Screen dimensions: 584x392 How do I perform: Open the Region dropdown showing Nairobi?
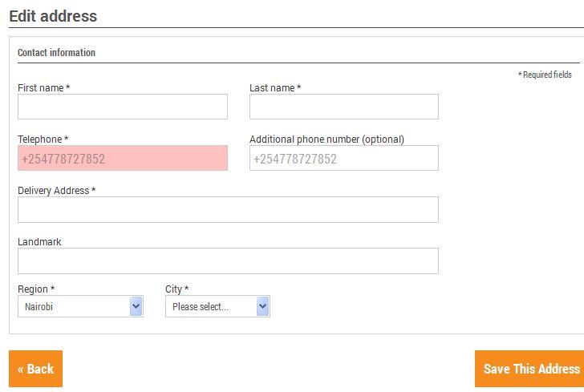(x=80, y=306)
